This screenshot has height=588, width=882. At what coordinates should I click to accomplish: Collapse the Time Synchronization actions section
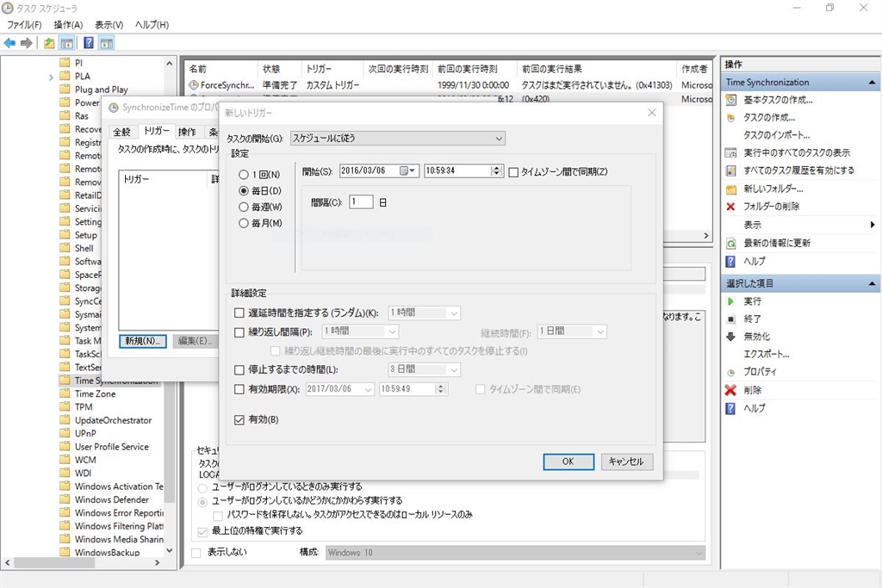872,83
